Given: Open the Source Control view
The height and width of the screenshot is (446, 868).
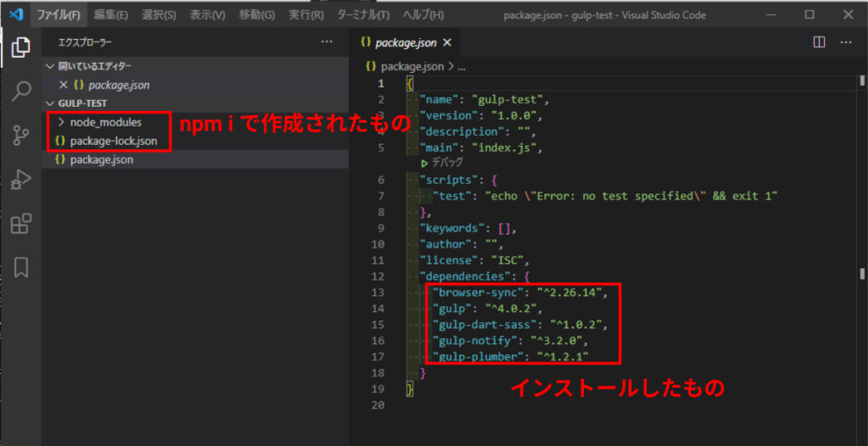Looking at the screenshot, I should pyautogui.click(x=20, y=135).
